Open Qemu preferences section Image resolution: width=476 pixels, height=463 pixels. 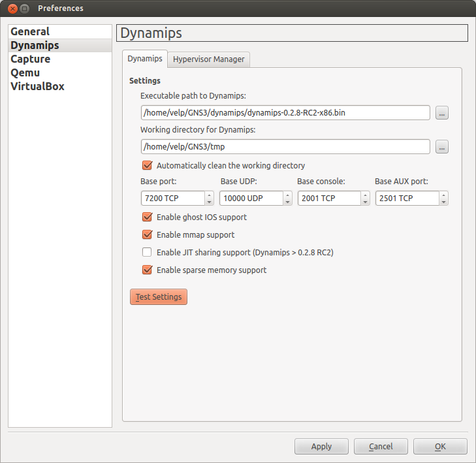point(60,72)
